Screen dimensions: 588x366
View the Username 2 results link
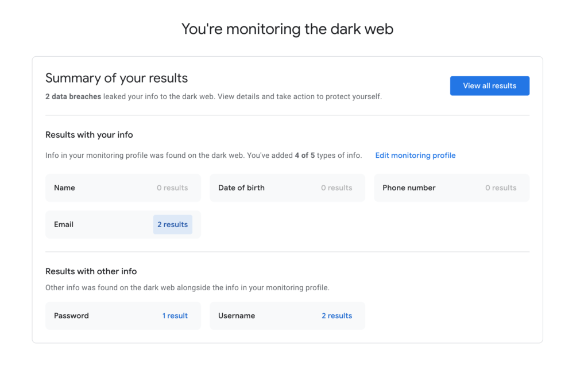coord(336,316)
